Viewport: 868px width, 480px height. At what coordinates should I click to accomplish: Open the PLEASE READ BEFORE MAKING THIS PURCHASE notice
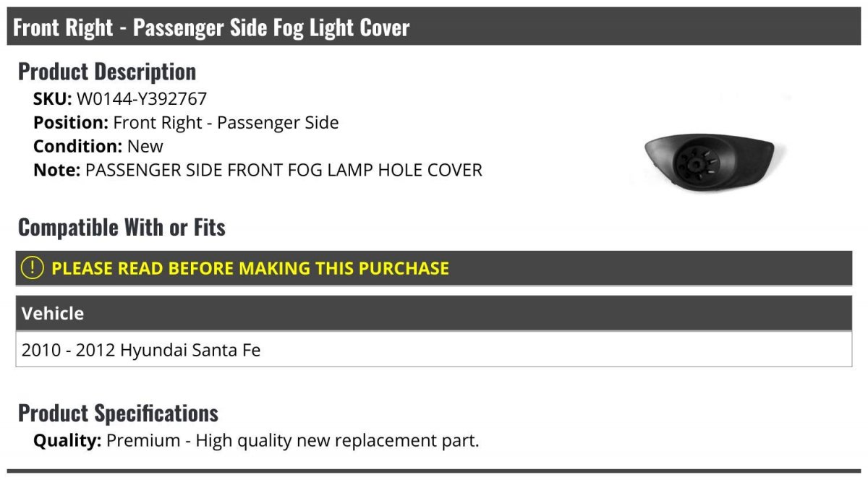[x=250, y=268]
